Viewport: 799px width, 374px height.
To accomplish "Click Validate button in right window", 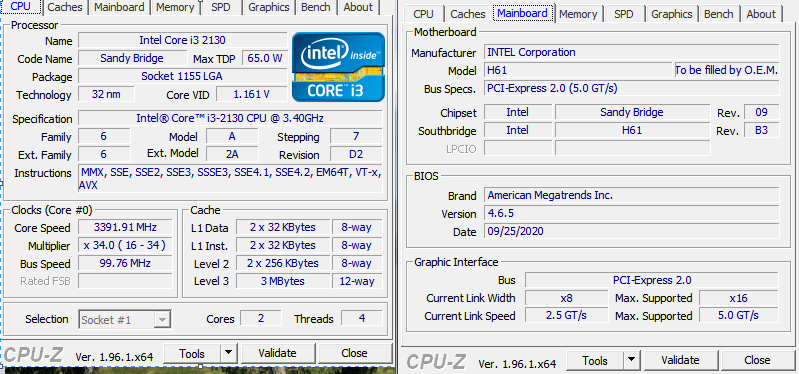I will [x=680, y=360].
